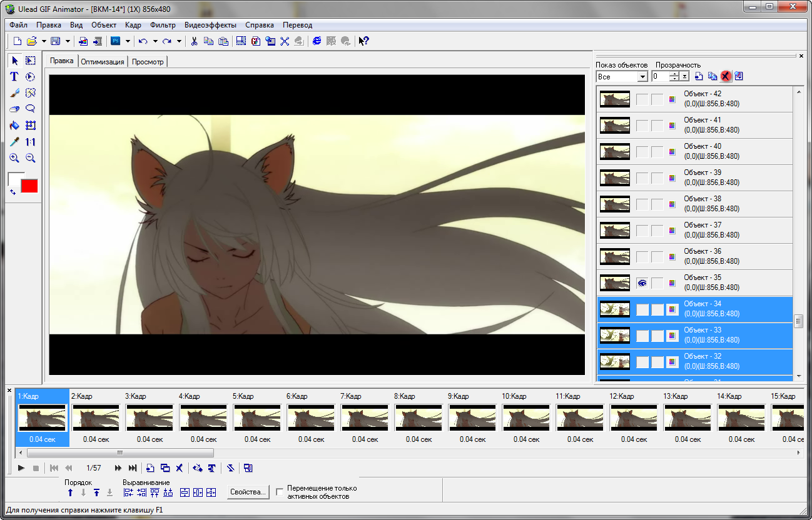This screenshot has height=520, width=812.
Task: Click the Copy icon in the toolbar
Action: pyautogui.click(x=208, y=41)
